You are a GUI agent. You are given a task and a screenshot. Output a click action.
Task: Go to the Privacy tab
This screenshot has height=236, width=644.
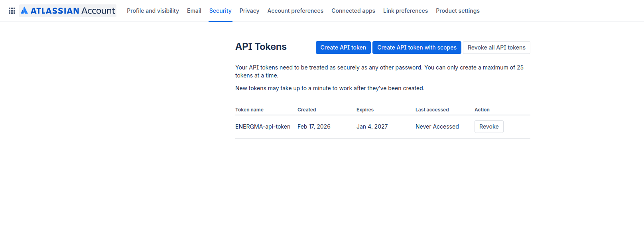click(249, 11)
